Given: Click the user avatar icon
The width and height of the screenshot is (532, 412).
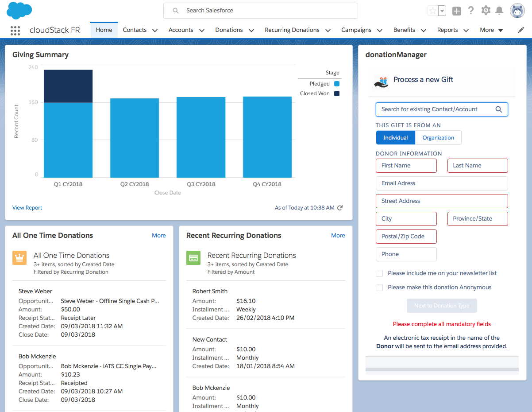Looking at the screenshot, I should pyautogui.click(x=517, y=11).
